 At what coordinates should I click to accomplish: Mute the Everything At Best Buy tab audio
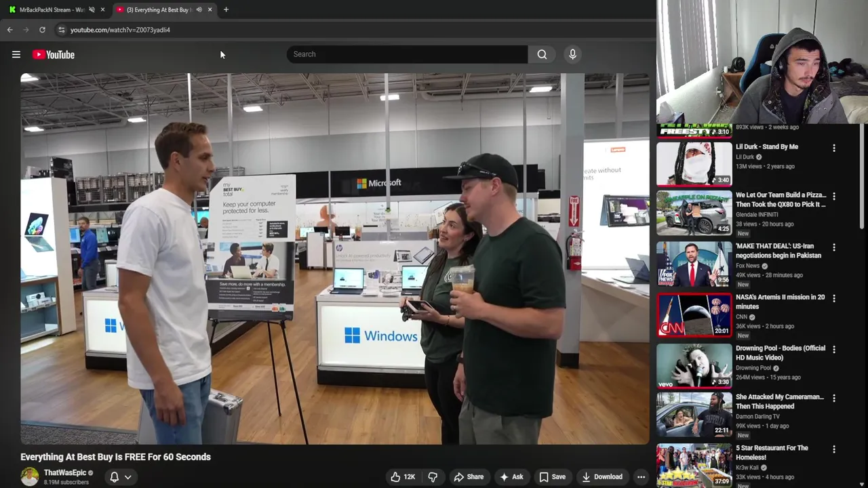[199, 9]
